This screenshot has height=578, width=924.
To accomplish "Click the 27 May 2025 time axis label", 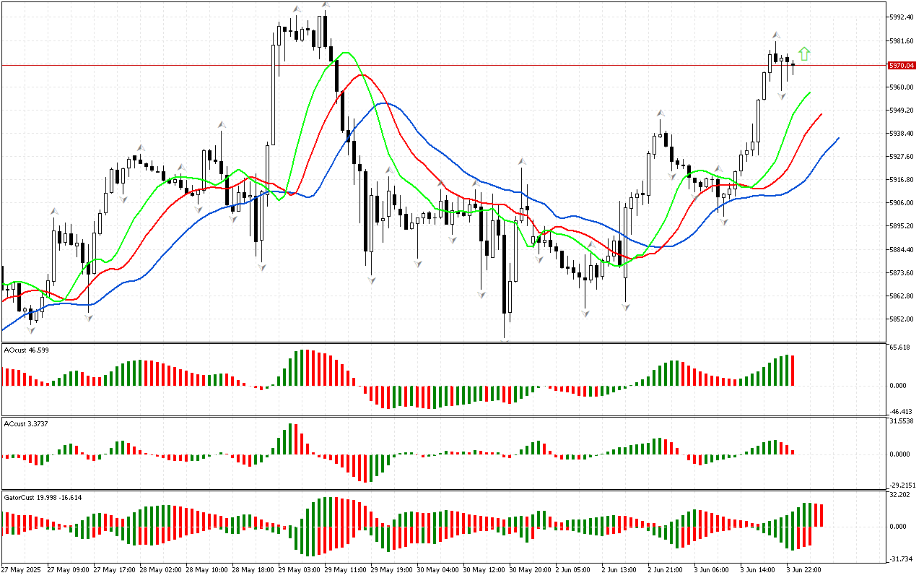I will [22, 569].
